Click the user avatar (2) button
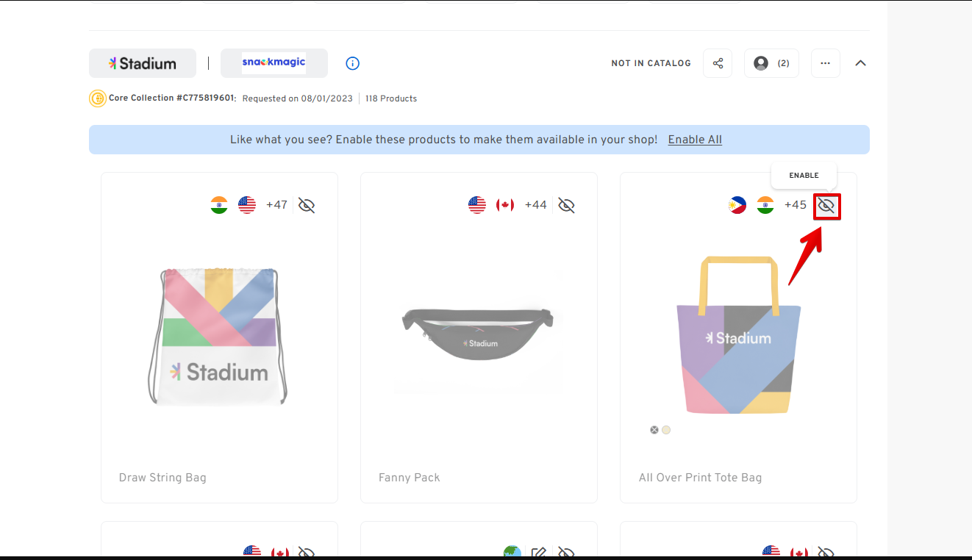 pos(771,63)
